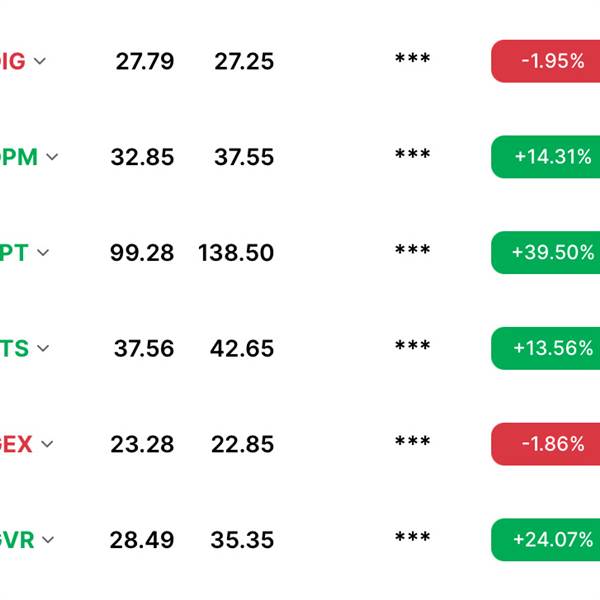The height and width of the screenshot is (600, 600).
Task: Open the dropdown arrow beside the PT ticker
Action: (43, 252)
